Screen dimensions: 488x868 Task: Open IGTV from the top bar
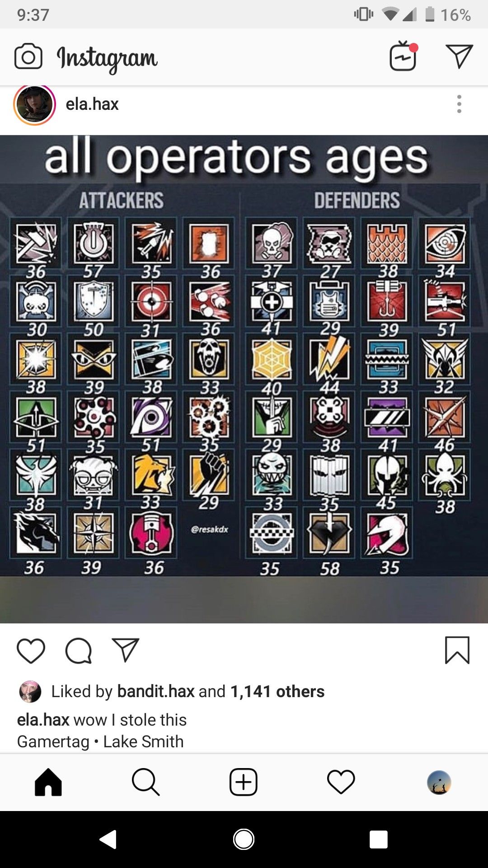pos(404,56)
